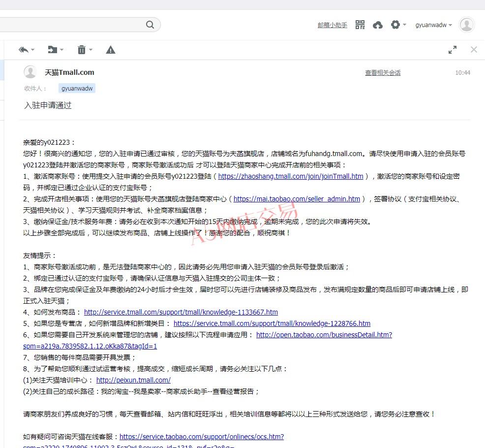Screen dimensions: 485x448
Task: Expand the forward options arrow
Action: tap(61, 50)
